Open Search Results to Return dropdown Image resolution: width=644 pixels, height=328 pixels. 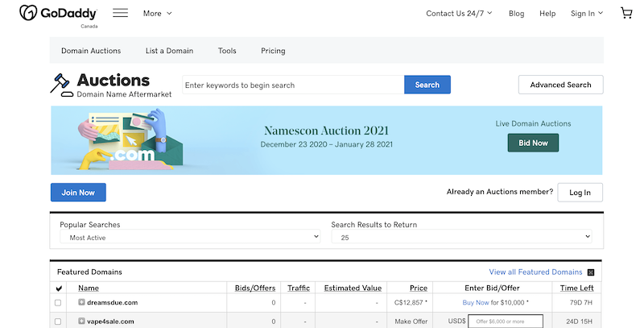tap(461, 237)
